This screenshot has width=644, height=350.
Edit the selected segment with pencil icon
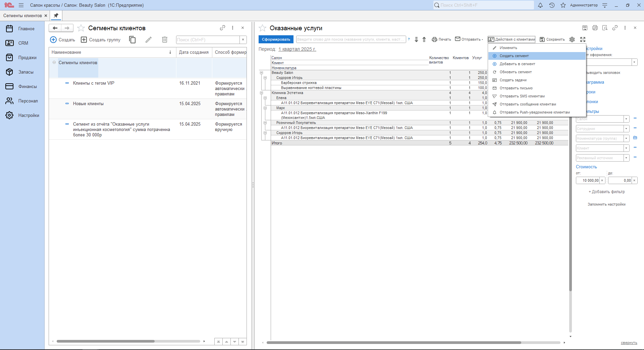(149, 40)
